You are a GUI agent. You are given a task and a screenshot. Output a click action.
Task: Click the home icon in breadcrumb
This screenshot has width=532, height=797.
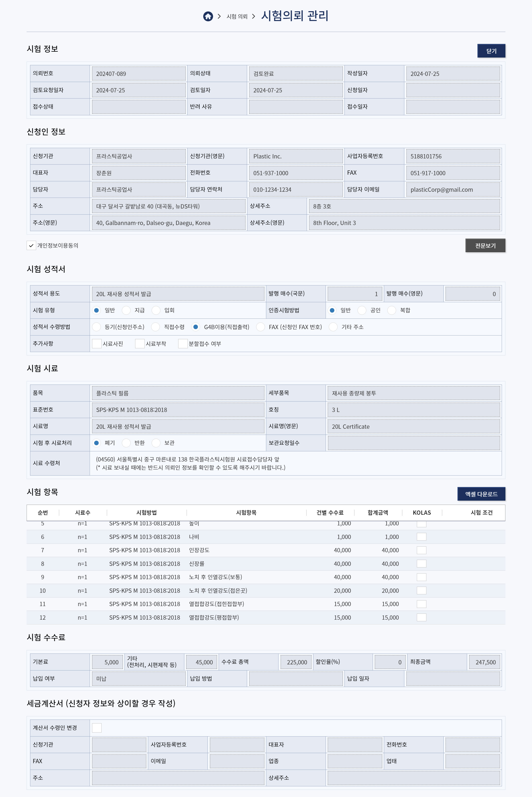click(208, 16)
